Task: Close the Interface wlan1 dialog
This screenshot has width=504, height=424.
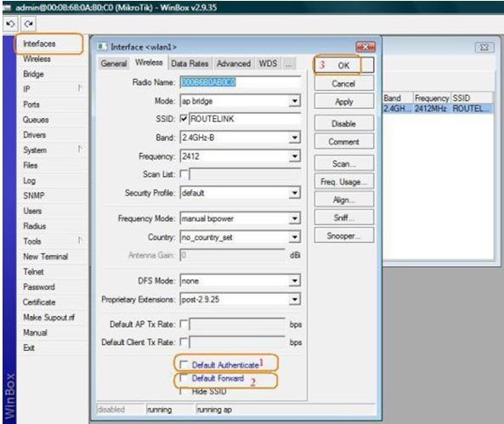Action: [x=365, y=47]
